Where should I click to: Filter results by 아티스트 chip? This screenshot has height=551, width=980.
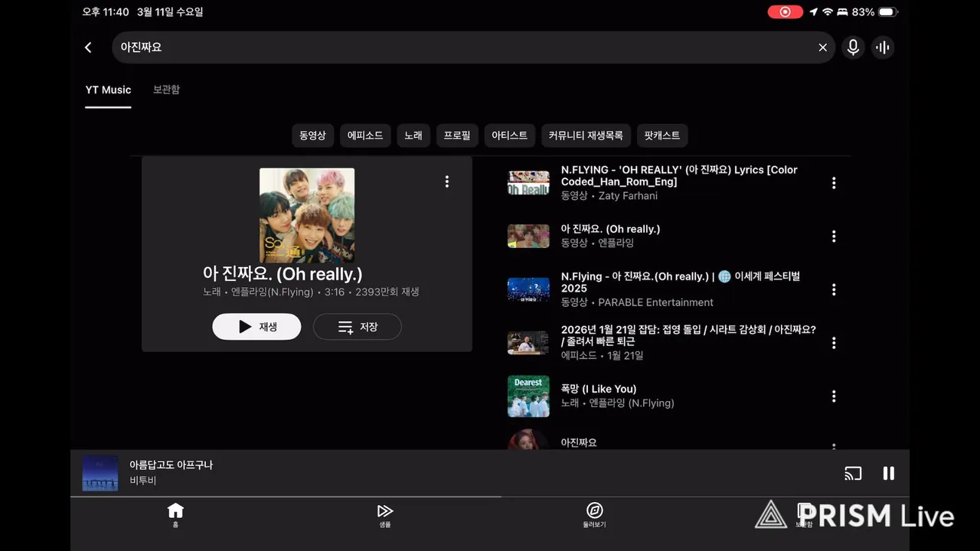coord(509,135)
